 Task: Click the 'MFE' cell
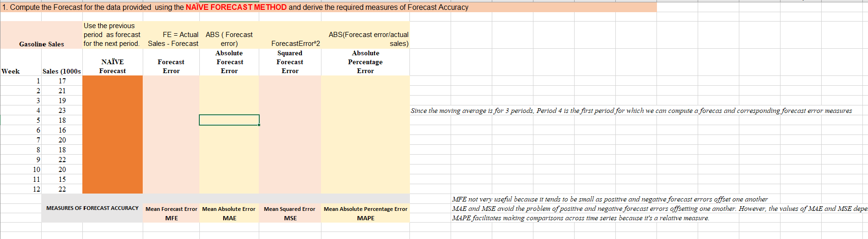pyautogui.click(x=171, y=218)
